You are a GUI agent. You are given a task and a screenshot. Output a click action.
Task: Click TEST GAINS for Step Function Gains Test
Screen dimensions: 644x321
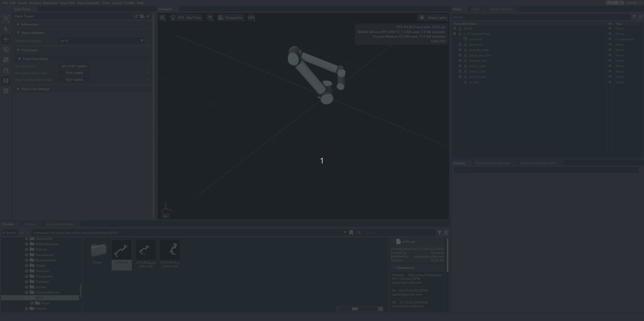(74, 80)
